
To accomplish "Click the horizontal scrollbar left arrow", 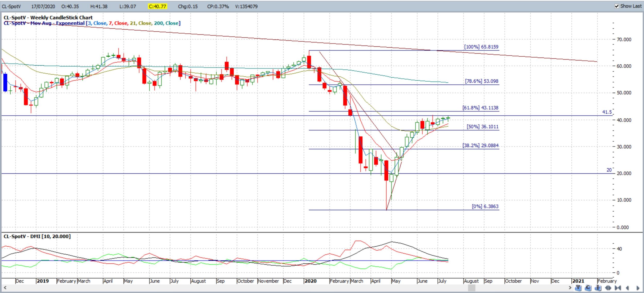I will click(x=5, y=288).
